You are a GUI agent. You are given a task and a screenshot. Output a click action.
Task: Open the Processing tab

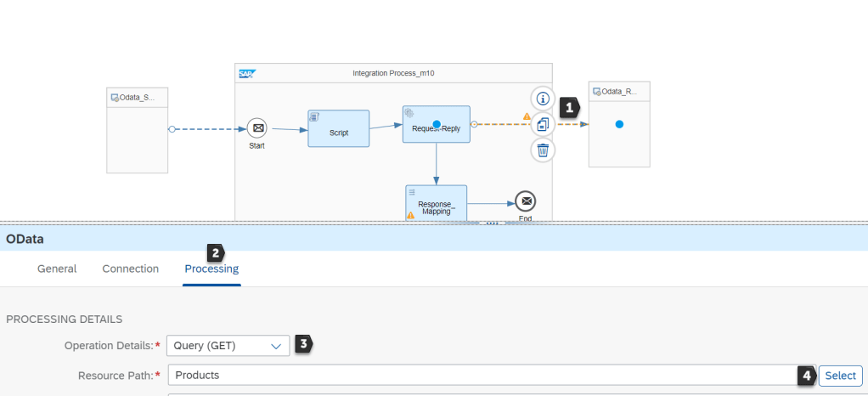[x=211, y=269]
